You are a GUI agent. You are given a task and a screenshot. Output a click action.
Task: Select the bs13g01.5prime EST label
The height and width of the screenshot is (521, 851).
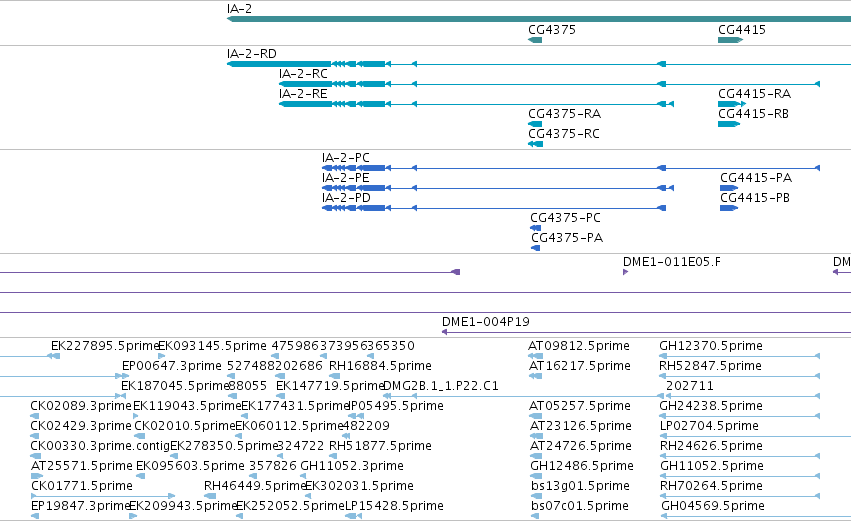click(x=581, y=487)
